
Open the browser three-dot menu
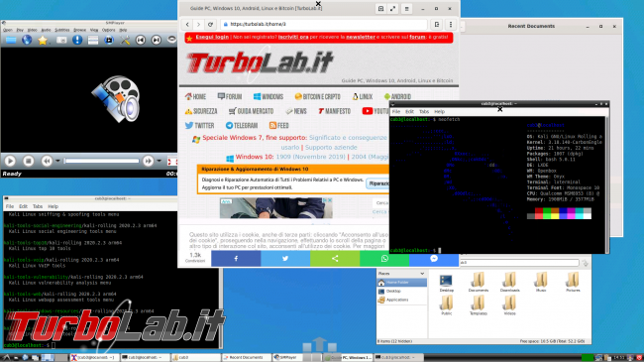(451, 24)
